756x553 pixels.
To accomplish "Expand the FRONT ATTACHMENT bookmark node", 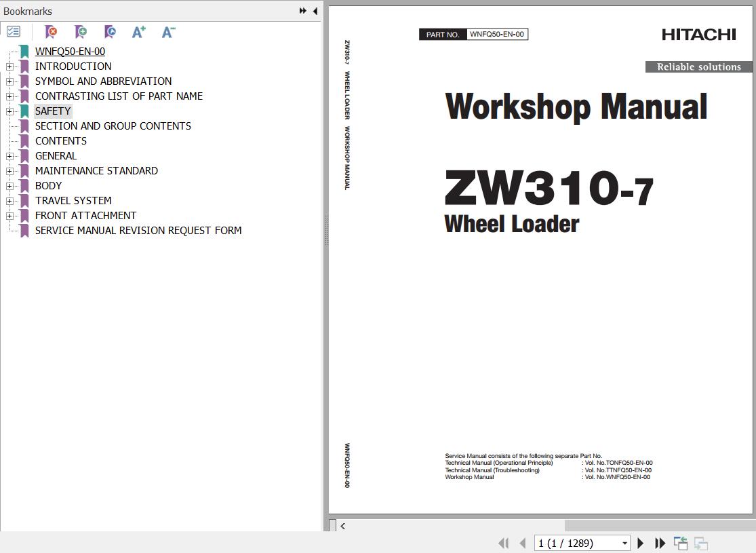I will coord(9,216).
